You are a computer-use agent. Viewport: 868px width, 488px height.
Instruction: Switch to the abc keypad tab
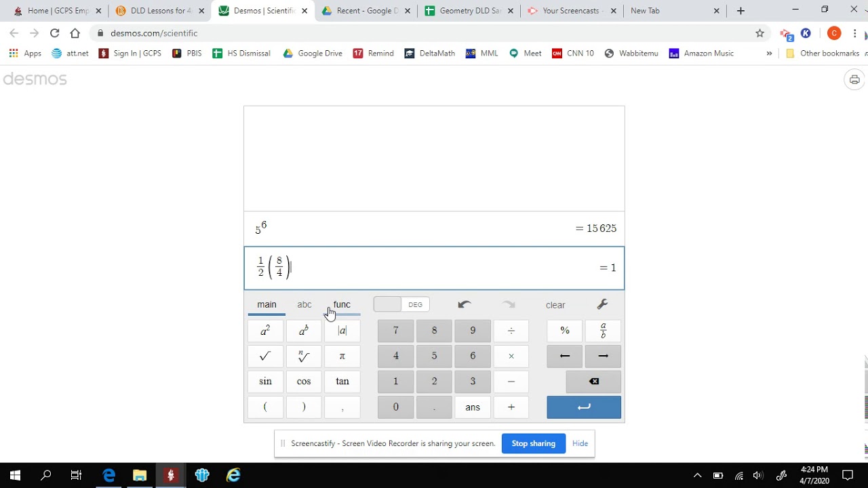(304, 304)
